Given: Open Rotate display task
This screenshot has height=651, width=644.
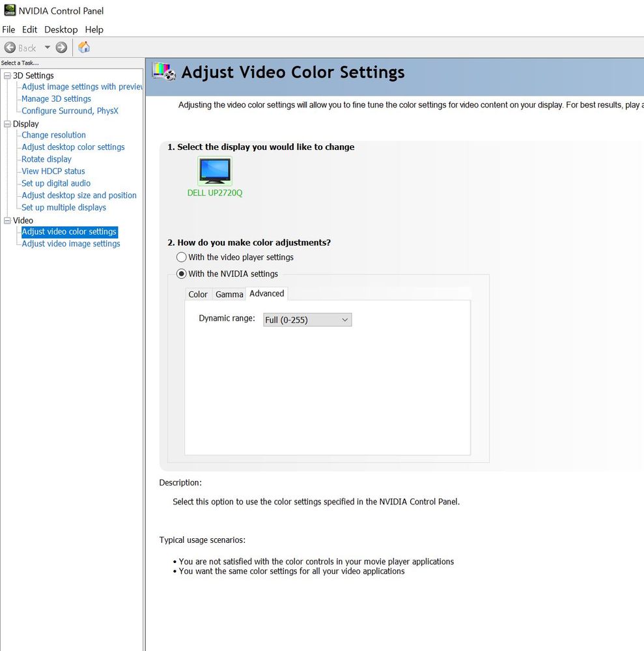Looking at the screenshot, I should coord(46,159).
